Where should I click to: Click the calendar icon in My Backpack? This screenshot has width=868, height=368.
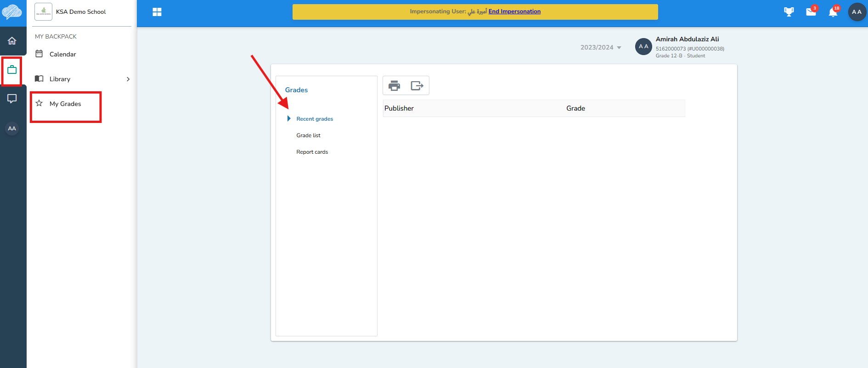[x=39, y=54]
